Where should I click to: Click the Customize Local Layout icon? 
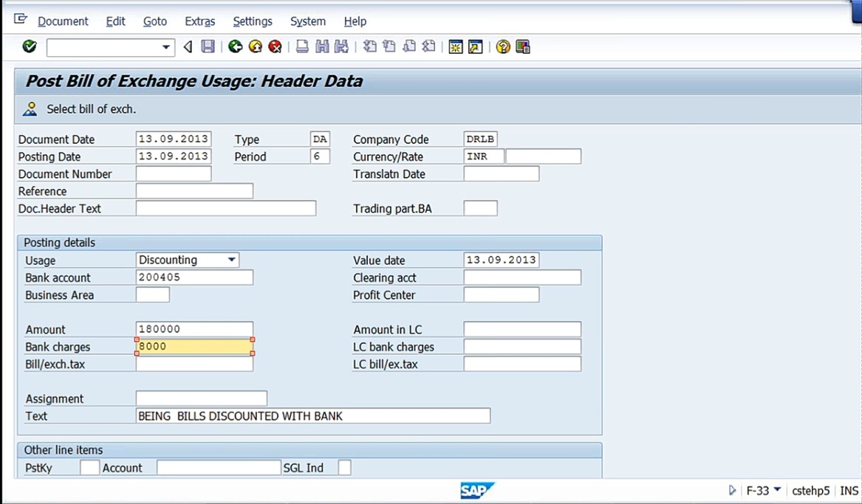coord(523,46)
